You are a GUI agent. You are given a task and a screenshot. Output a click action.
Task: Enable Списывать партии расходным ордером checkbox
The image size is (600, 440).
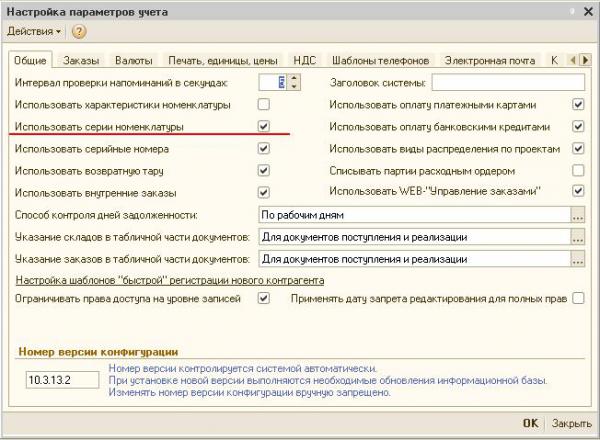click(x=577, y=170)
